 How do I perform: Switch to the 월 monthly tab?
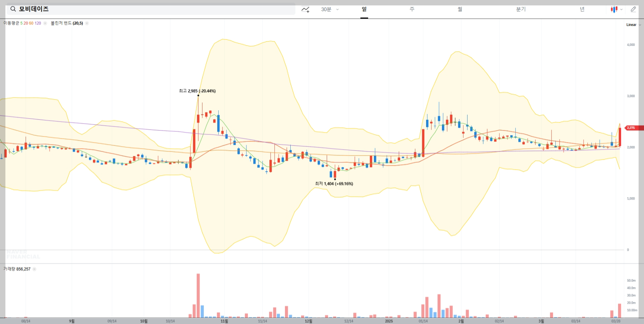click(x=460, y=9)
